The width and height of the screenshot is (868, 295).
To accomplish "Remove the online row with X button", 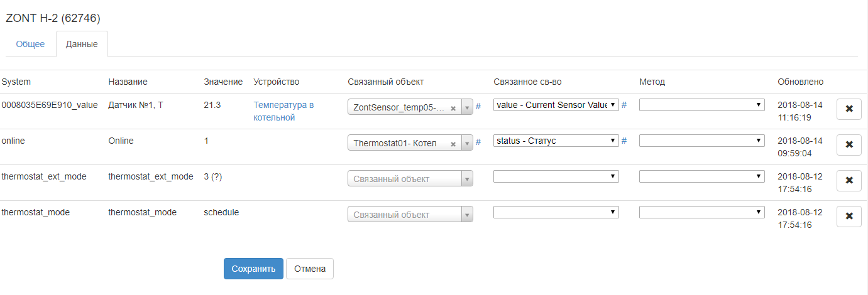I will [849, 144].
